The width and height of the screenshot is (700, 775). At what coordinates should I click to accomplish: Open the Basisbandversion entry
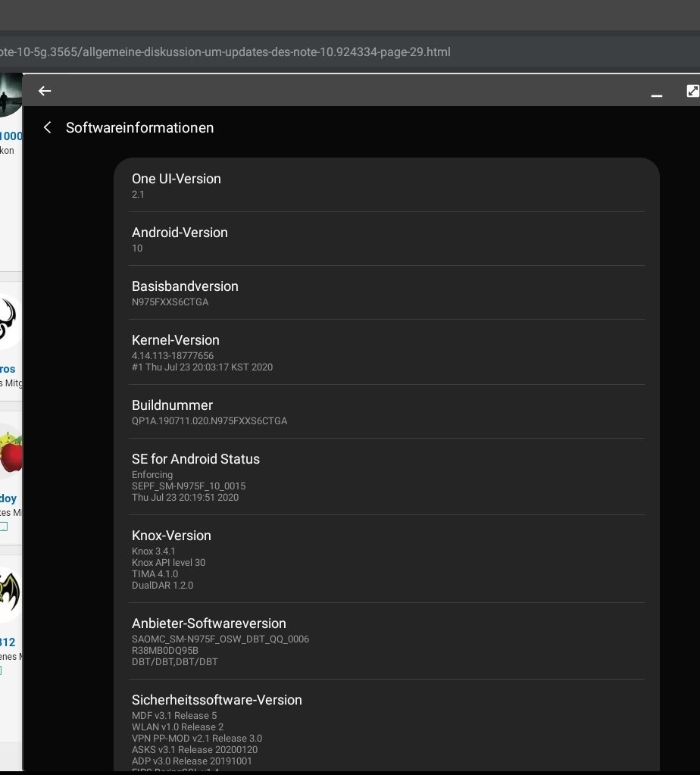pyautogui.click(x=386, y=293)
